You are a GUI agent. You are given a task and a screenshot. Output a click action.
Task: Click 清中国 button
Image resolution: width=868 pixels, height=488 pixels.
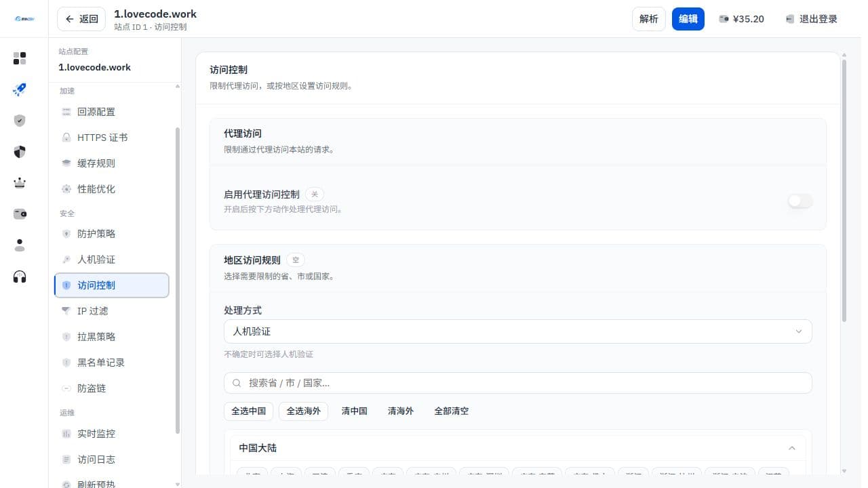pyautogui.click(x=354, y=411)
